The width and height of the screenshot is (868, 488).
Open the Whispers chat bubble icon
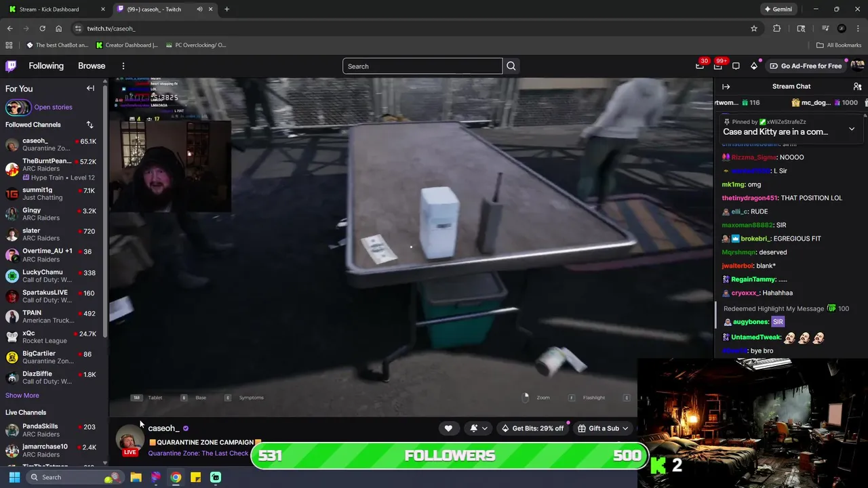(x=736, y=66)
